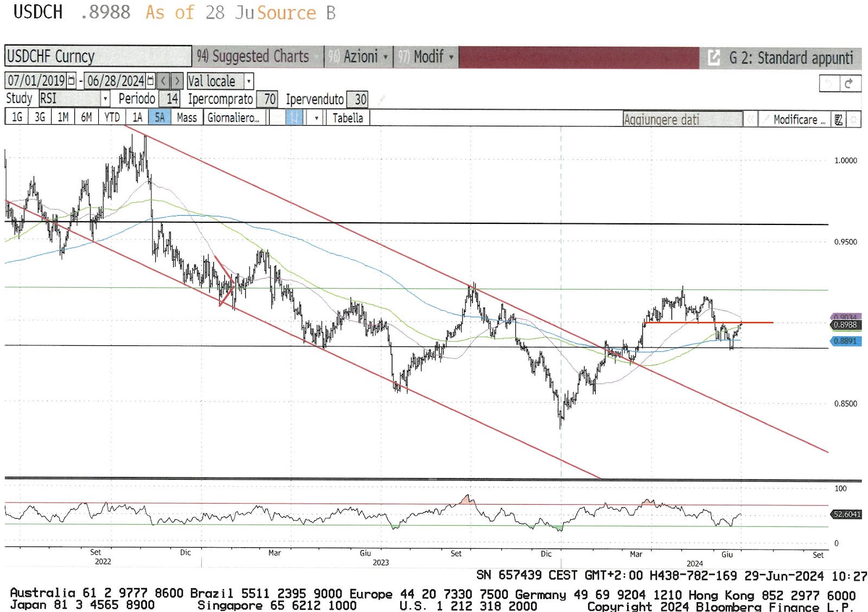Click the redo arrow icon
This screenshot has height=612, width=868.
pos(850,83)
